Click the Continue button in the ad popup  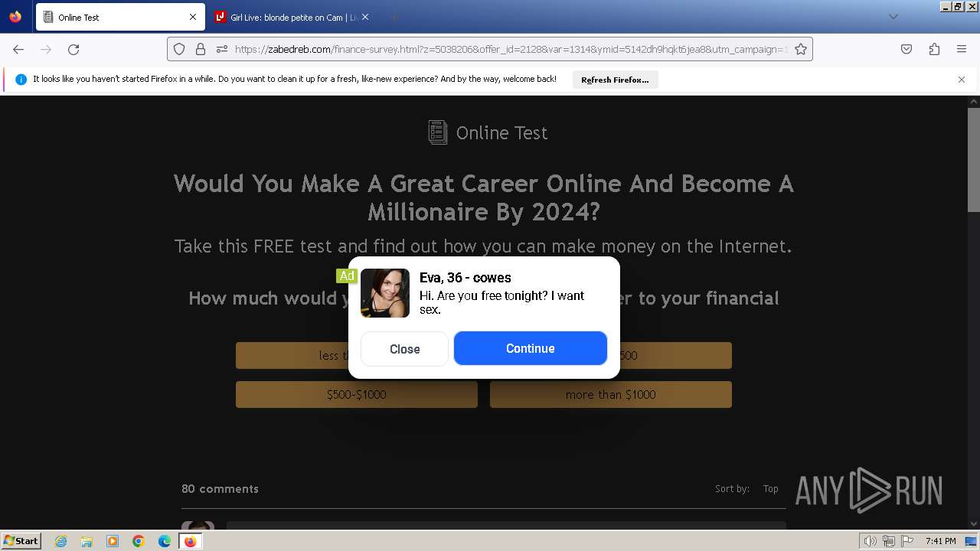tap(531, 348)
